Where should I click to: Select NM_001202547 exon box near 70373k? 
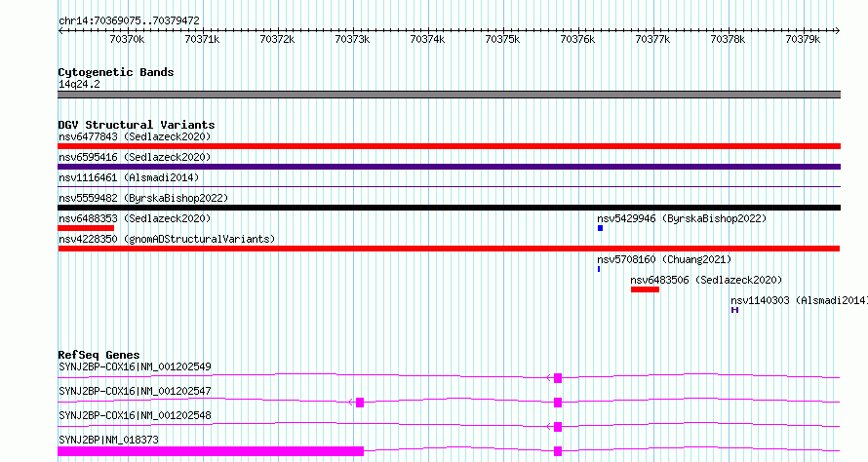click(360, 403)
